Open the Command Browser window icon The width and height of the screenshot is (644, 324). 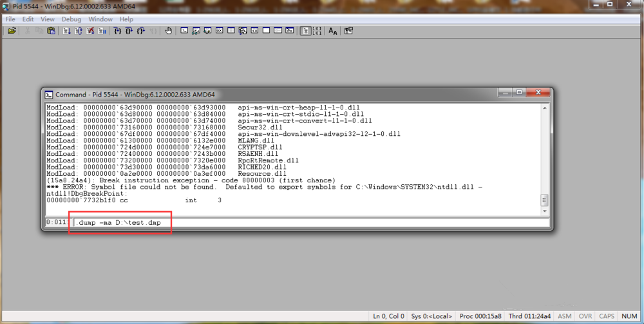290,31
